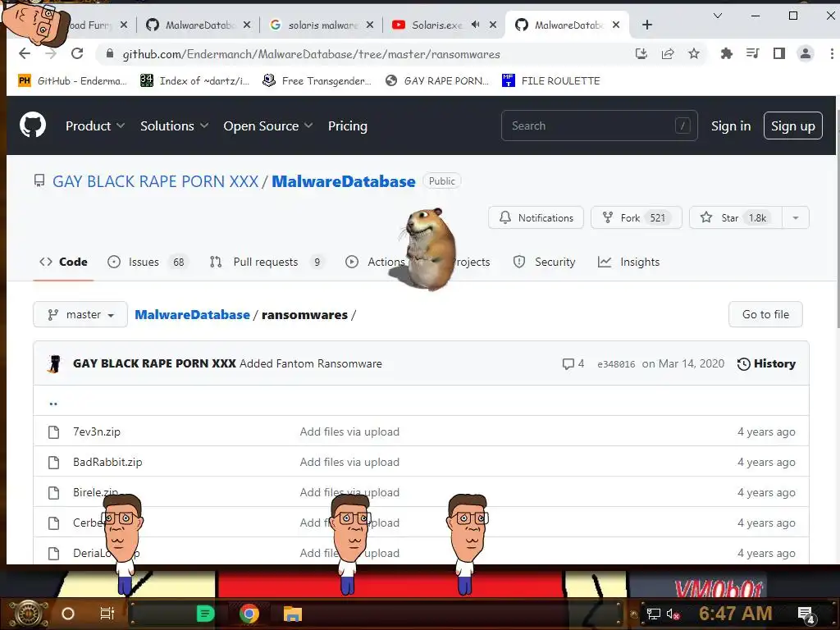The image size is (840, 630).
Task: Open File Explorer from the taskbar
Action: pos(293,614)
